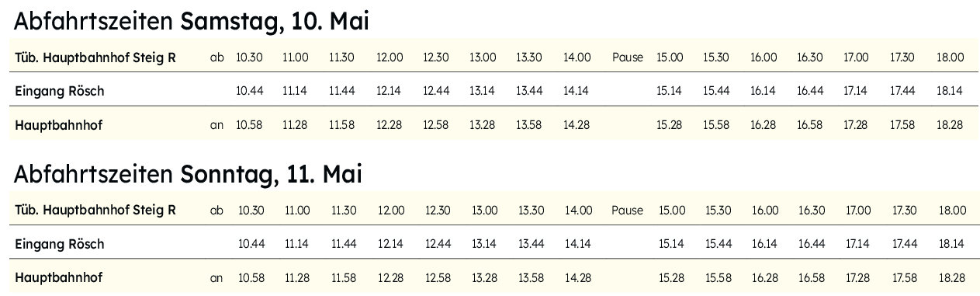Click Saturday Eingang Rösch 12.14 time
The width and height of the screenshot is (980, 296).
[x=390, y=91]
